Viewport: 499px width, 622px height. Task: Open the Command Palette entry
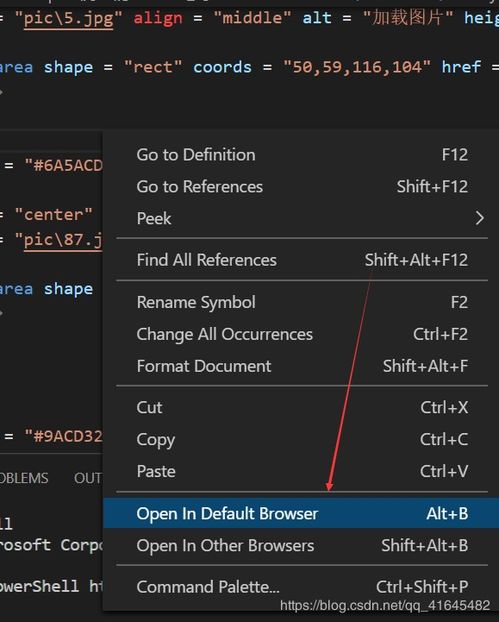pos(301,587)
